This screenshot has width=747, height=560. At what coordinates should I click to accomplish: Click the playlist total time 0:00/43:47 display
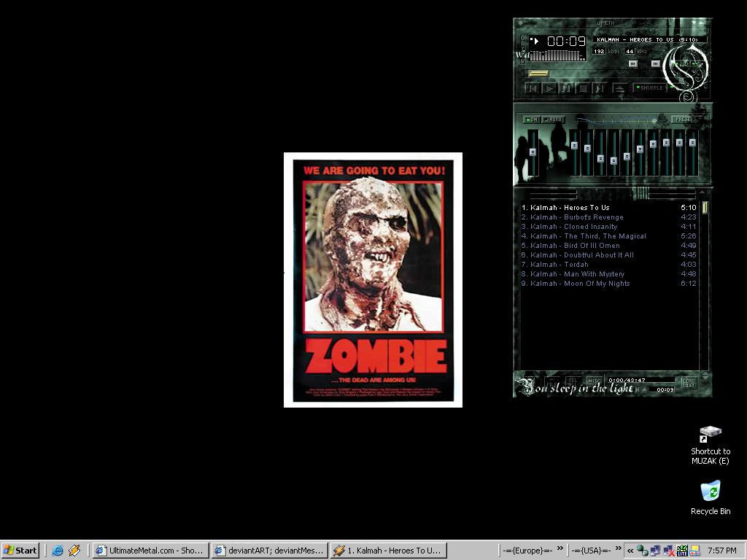tap(640, 380)
